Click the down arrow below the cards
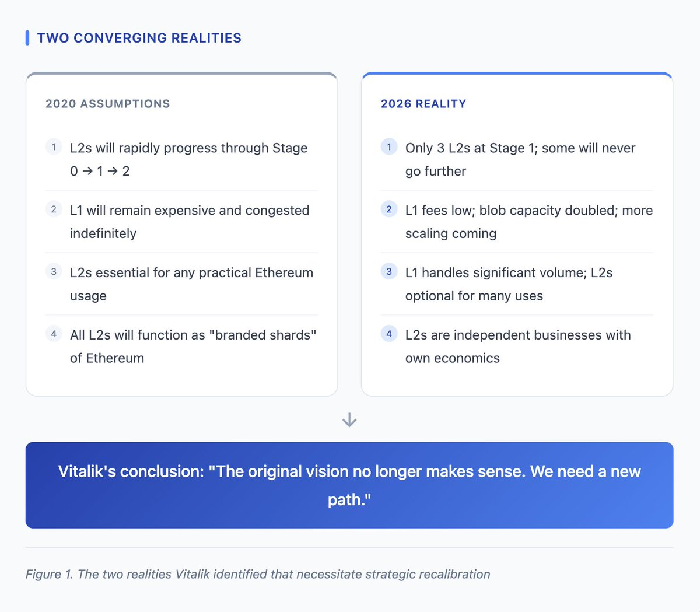Screen dimensions: 700x612 click(x=349, y=420)
